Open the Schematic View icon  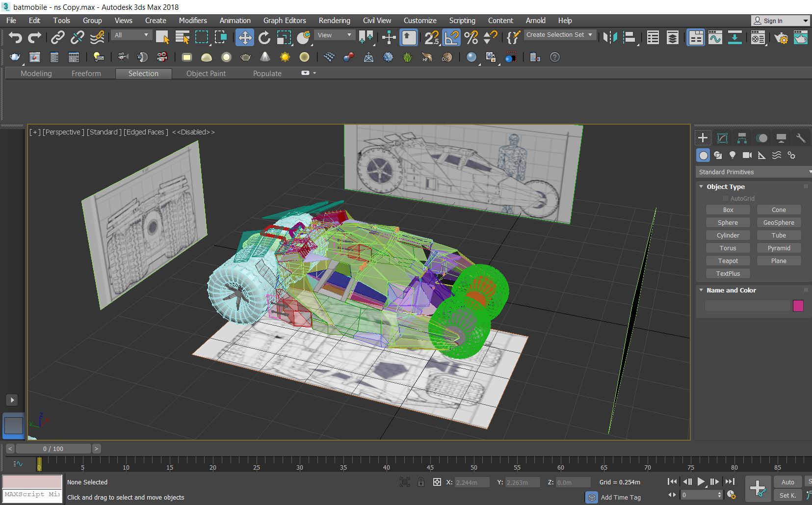(734, 37)
